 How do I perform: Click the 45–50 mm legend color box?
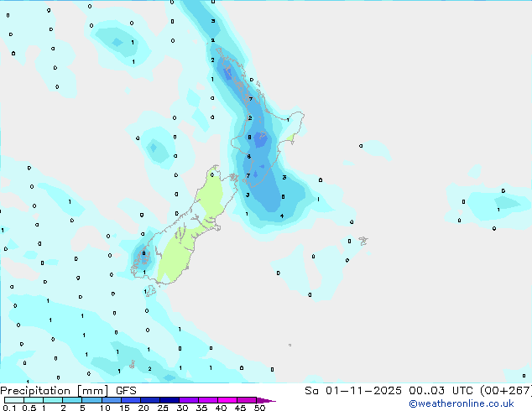247,400
